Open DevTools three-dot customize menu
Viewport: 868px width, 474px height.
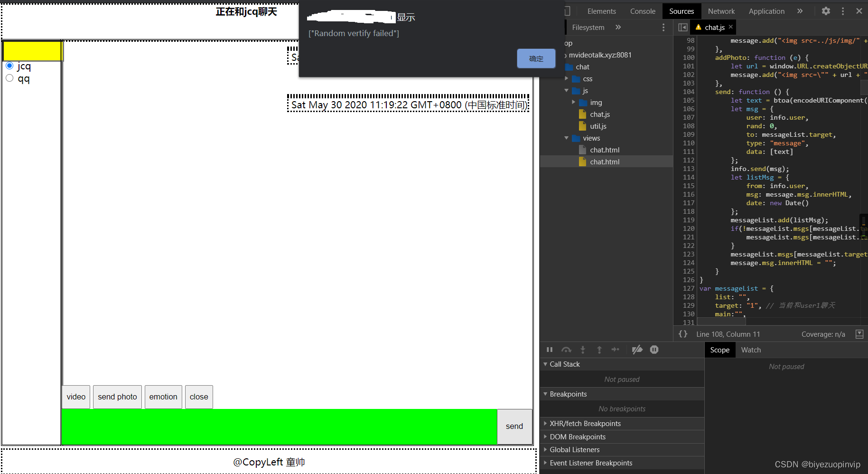843,11
